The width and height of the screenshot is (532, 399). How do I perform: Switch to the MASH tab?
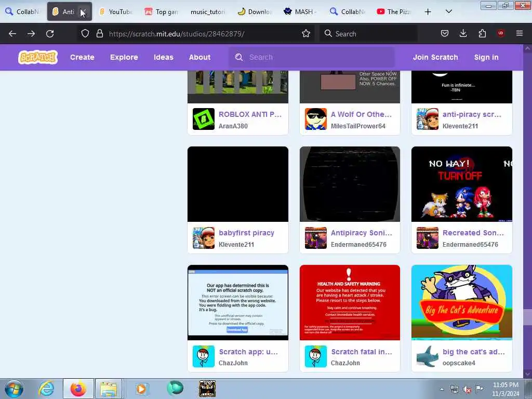click(x=300, y=12)
